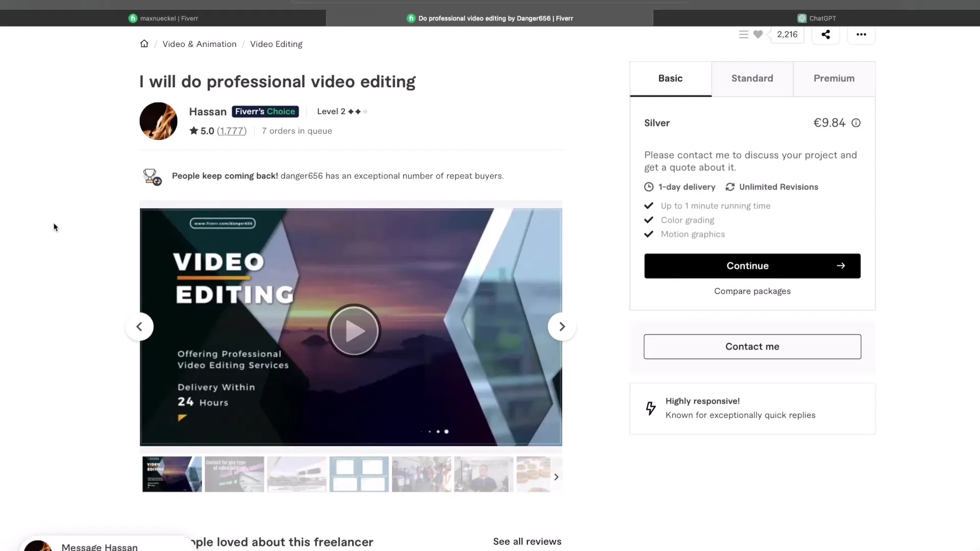This screenshot has height=551, width=980.
Task: Open seller name Hassan link
Action: point(208,112)
